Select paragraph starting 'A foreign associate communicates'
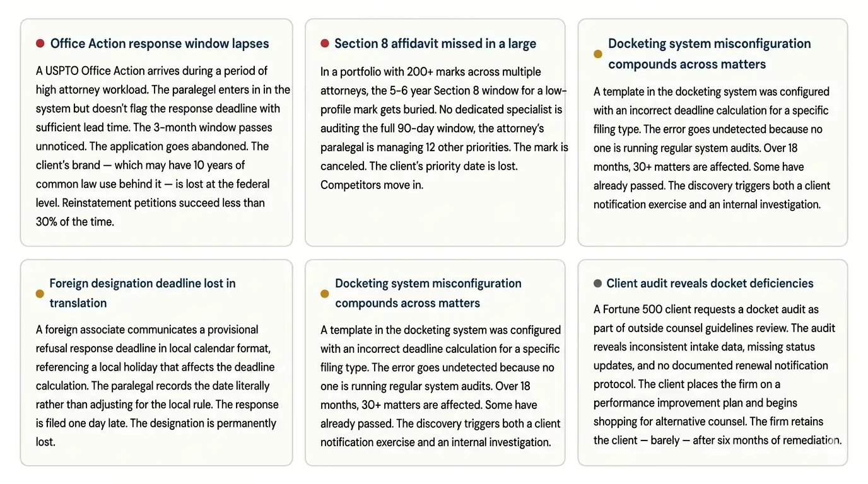868x484 pixels. [157, 386]
